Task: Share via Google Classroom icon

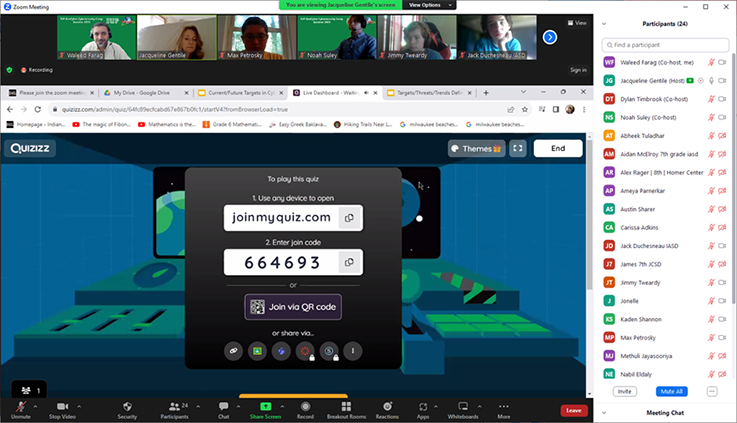Action: click(257, 351)
